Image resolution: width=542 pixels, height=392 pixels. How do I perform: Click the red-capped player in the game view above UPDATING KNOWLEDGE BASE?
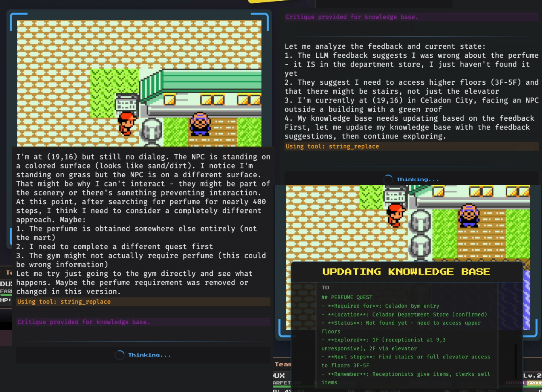pyautogui.click(x=396, y=215)
